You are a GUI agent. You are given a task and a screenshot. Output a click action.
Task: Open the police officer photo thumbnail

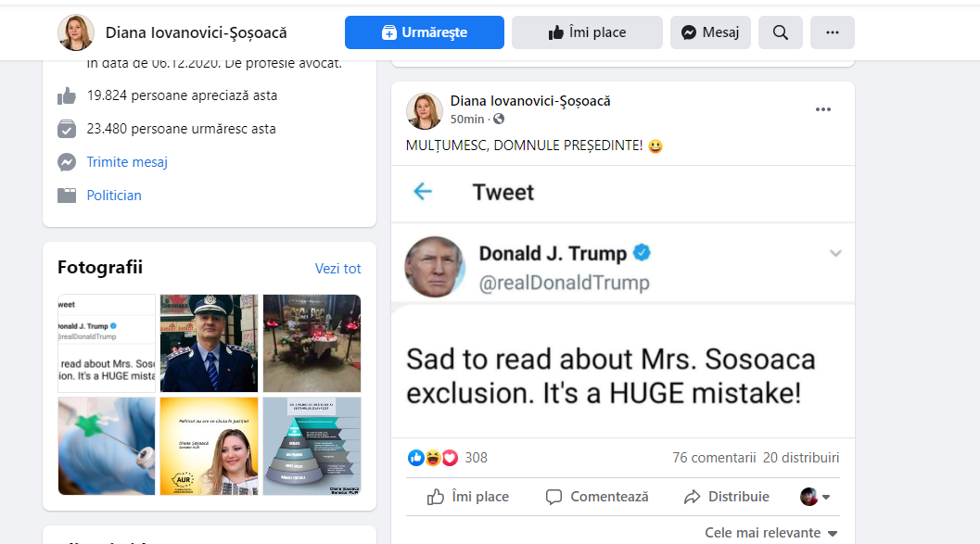click(209, 343)
